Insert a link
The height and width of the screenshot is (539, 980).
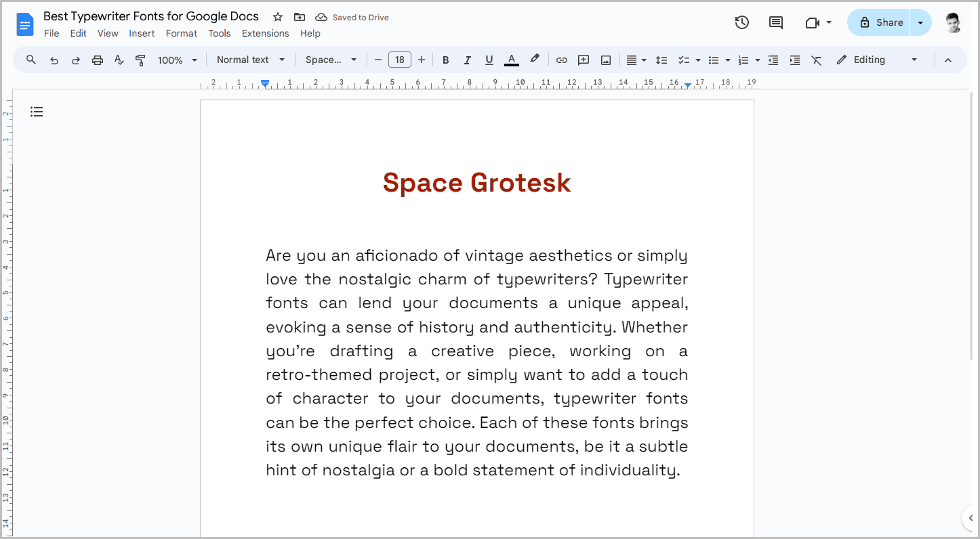click(x=561, y=60)
